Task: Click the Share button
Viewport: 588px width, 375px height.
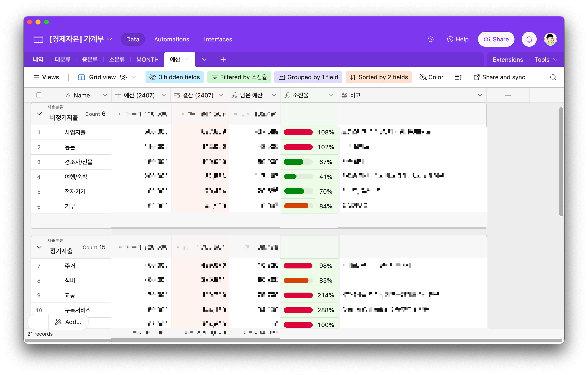Action: coord(496,39)
